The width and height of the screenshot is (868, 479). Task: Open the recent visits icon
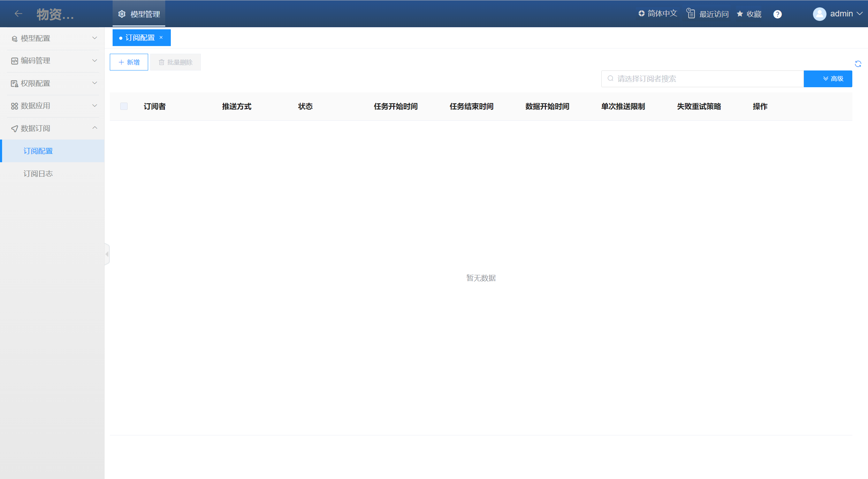click(x=691, y=14)
